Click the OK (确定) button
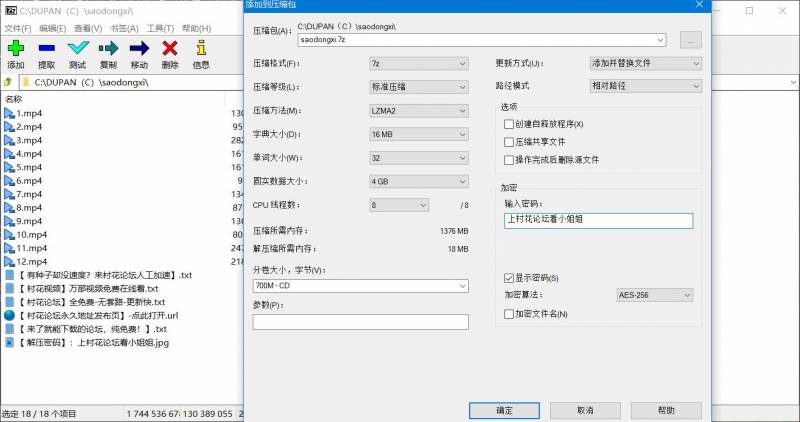 505,410
